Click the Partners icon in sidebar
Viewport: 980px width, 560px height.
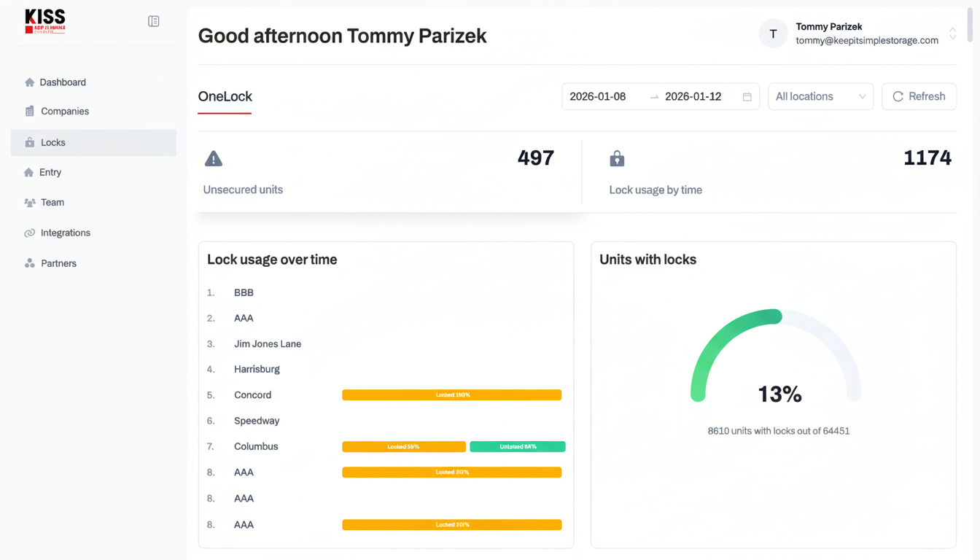(x=29, y=263)
